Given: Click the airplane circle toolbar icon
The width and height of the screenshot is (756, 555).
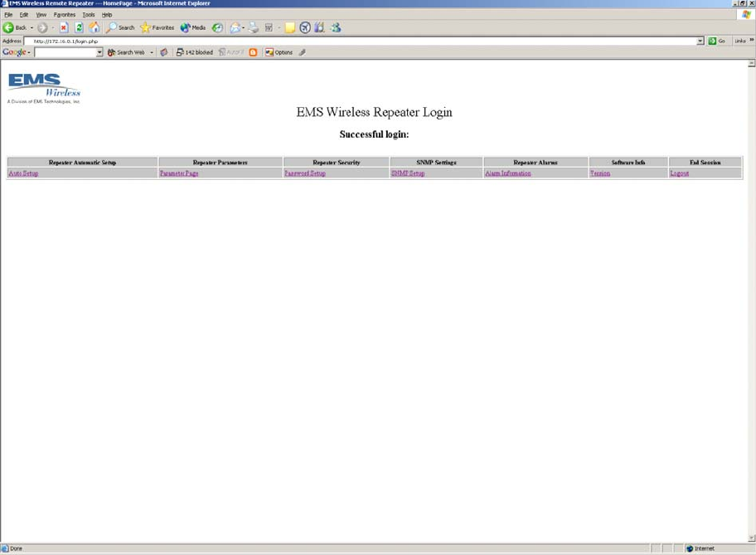Looking at the screenshot, I should tap(305, 27).
